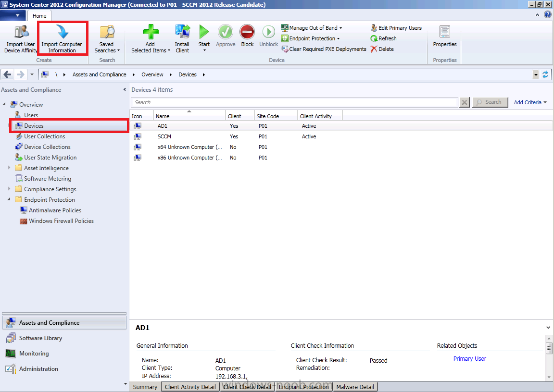
Task: Open Endpoint Protection ribbon dropdown
Action: (x=310, y=38)
